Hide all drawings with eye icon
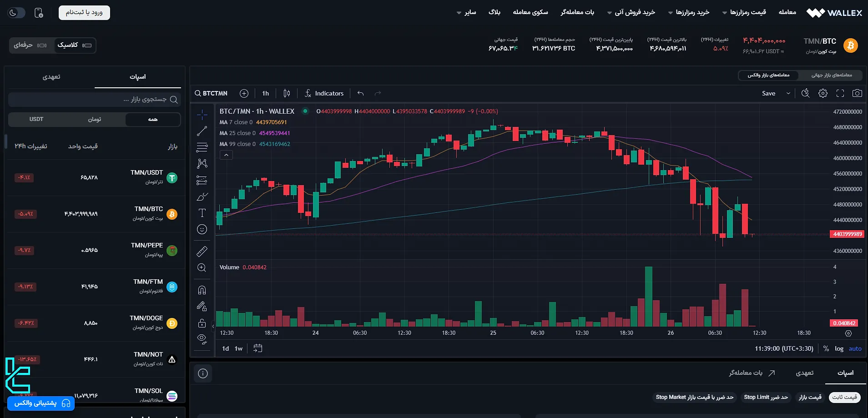Viewport: 868px width, 418px height. pos(202,338)
